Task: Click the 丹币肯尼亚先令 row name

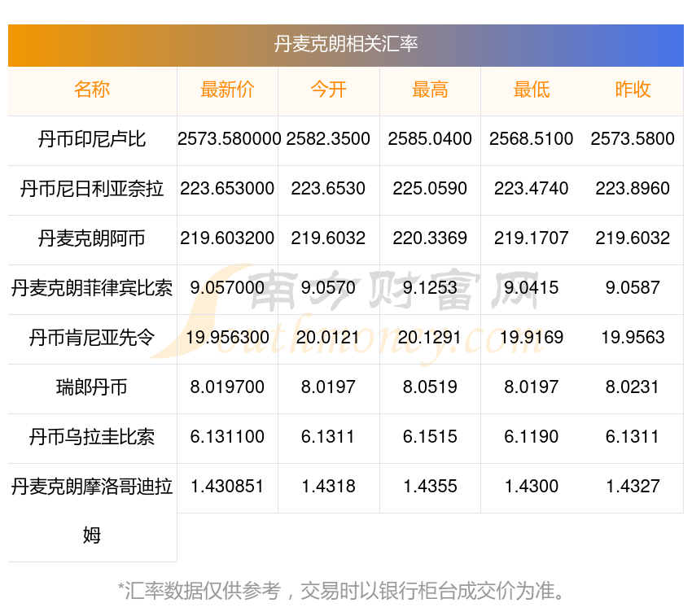Action: 92,338
